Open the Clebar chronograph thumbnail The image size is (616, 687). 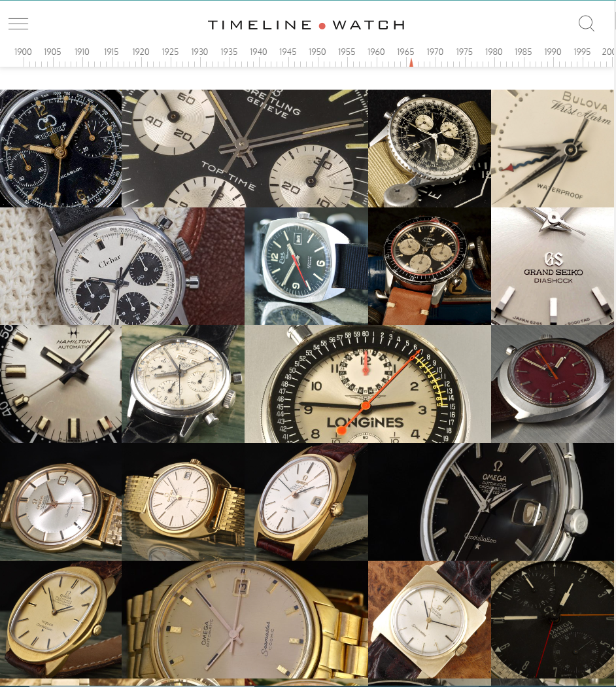coord(122,266)
